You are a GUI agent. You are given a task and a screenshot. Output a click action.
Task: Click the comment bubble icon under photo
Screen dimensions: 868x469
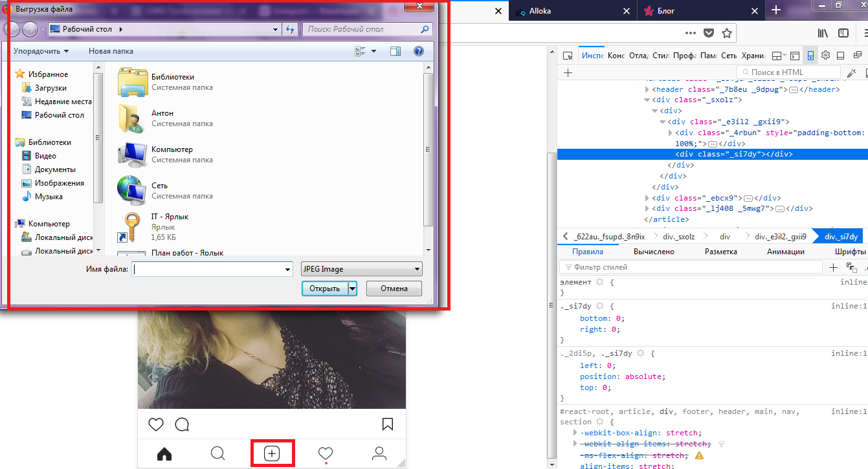pyautogui.click(x=182, y=424)
